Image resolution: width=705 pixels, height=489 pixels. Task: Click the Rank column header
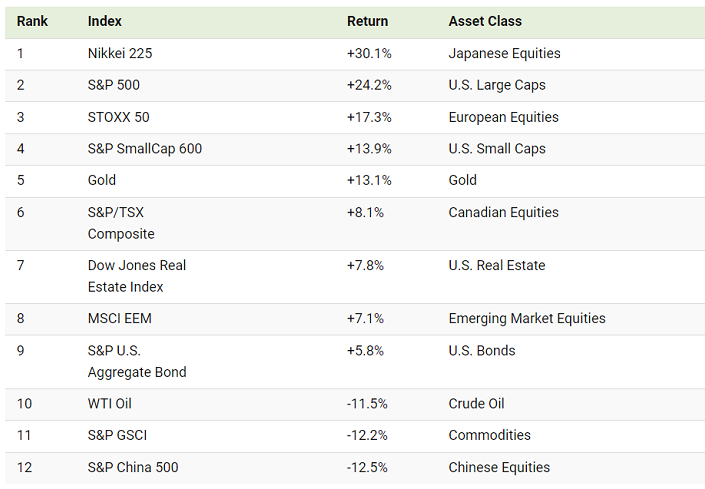(x=32, y=21)
